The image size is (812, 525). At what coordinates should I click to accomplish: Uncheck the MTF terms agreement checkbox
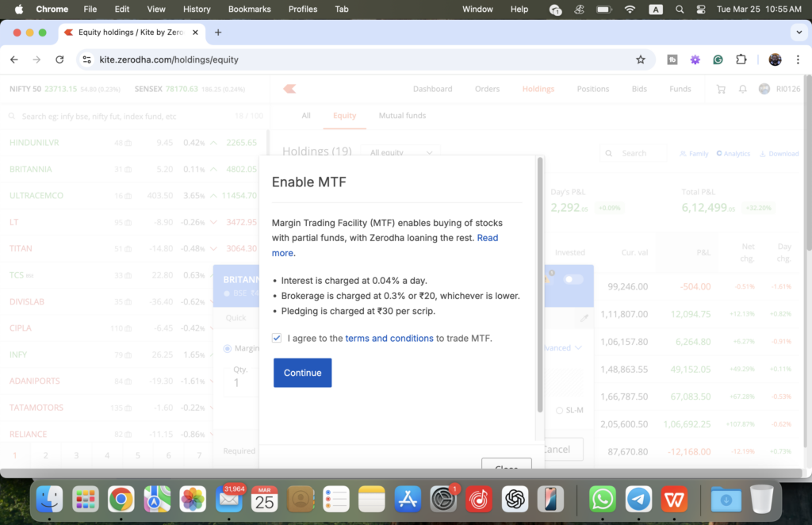[277, 338]
